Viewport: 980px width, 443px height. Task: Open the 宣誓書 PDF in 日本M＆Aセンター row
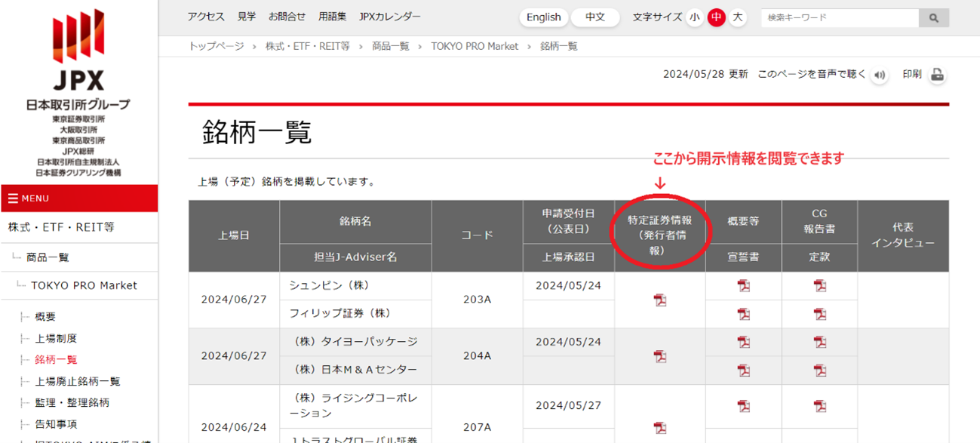744,371
